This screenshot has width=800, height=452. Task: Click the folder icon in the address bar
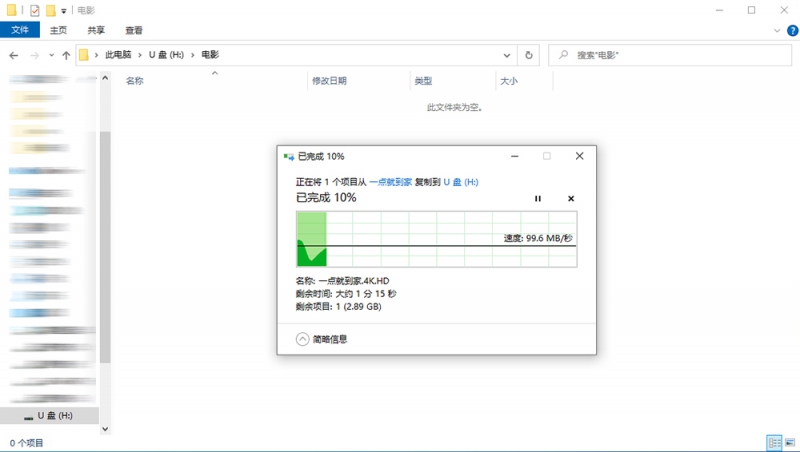[84, 55]
